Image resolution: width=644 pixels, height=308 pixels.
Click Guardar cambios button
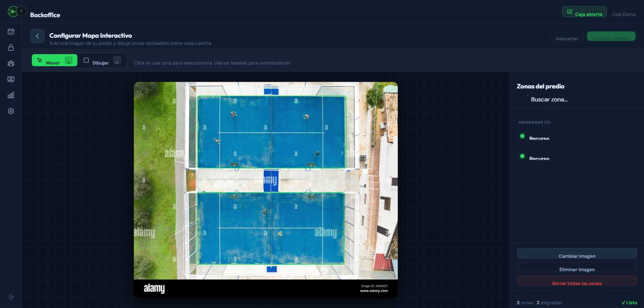tap(611, 37)
